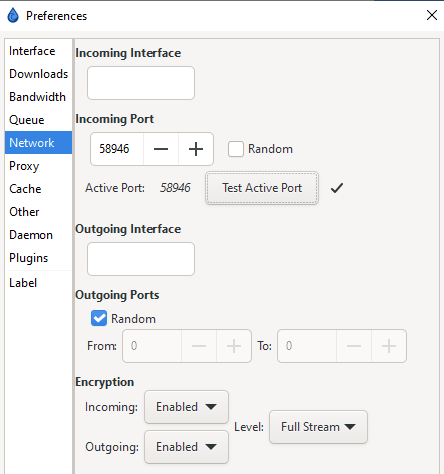Click the Deluge droplet icon in title bar
444x474 pixels.
pyautogui.click(x=13, y=15)
